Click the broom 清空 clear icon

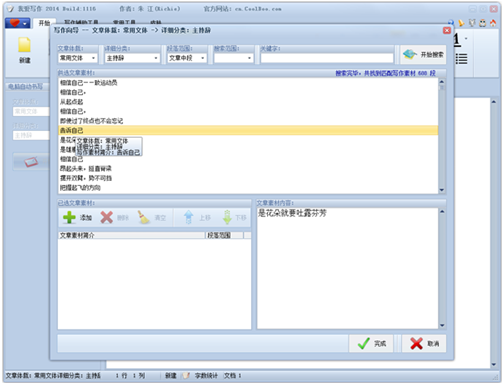click(x=144, y=218)
